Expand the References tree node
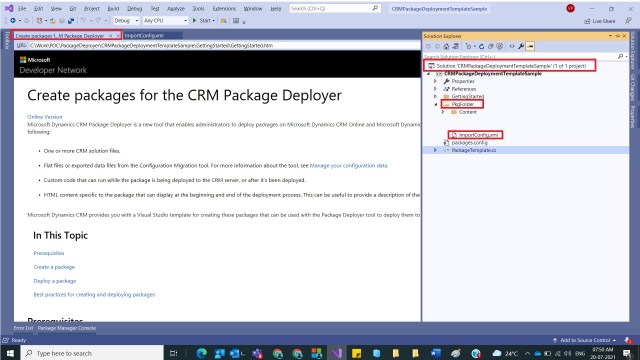Image resolution: width=640 pixels, height=360 pixels. [435, 89]
